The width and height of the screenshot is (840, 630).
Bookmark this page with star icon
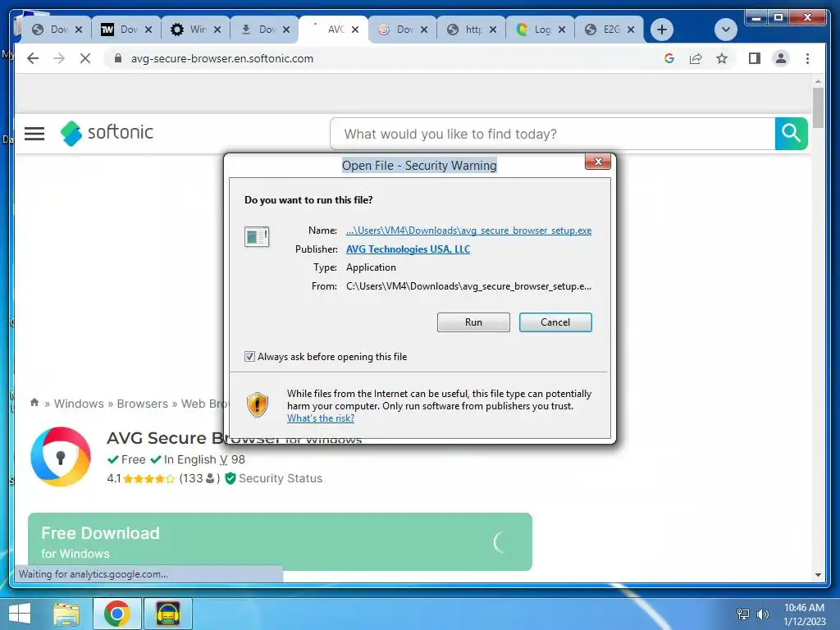(x=722, y=58)
